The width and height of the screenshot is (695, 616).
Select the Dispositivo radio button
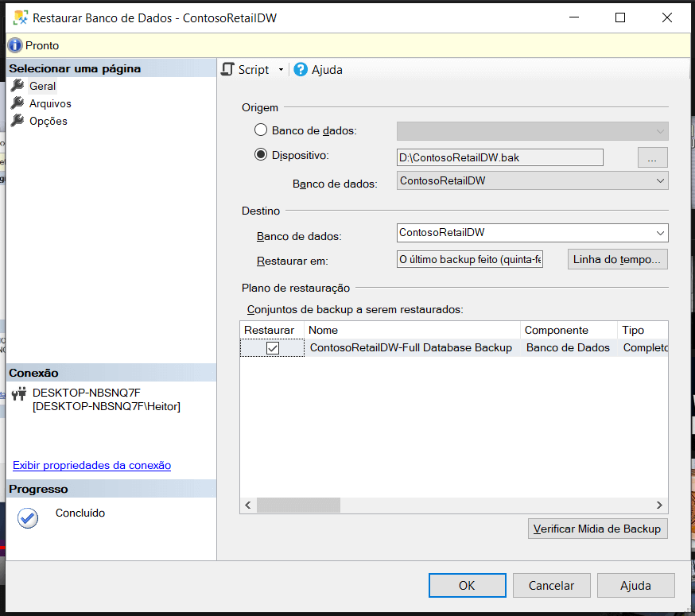[261, 155]
